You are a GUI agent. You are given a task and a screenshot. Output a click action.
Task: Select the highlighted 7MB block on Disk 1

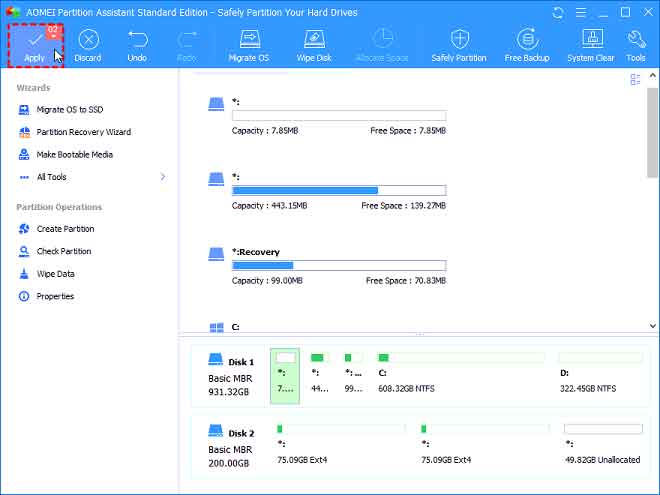pyautogui.click(x=285, y=376)
